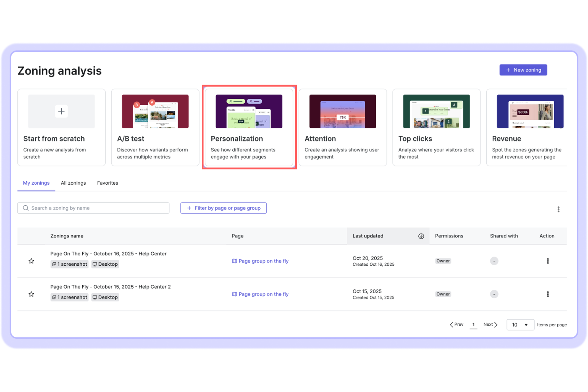588x392 pixels.
Task: Open the Attention template thumbnail
Action: pyautogui.click(x=342, y=111)
